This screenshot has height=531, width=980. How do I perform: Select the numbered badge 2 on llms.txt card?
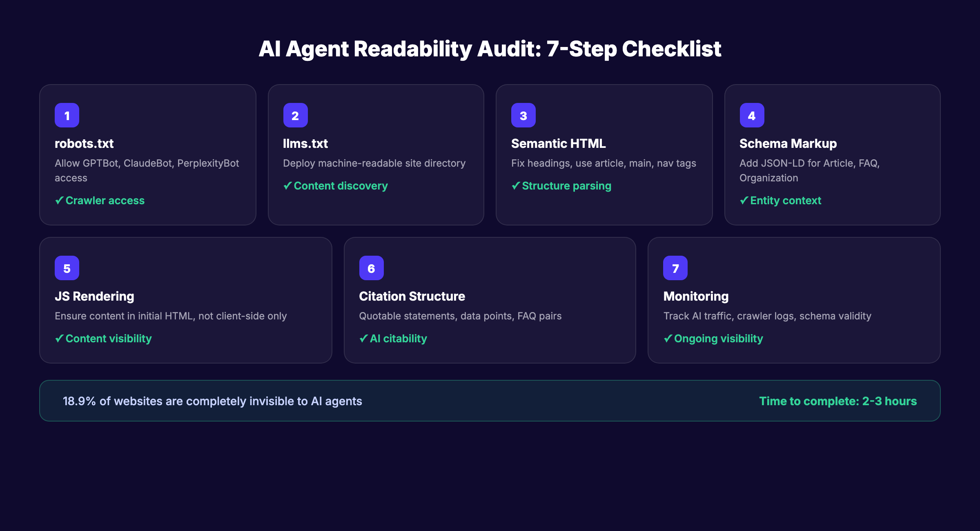295,115
